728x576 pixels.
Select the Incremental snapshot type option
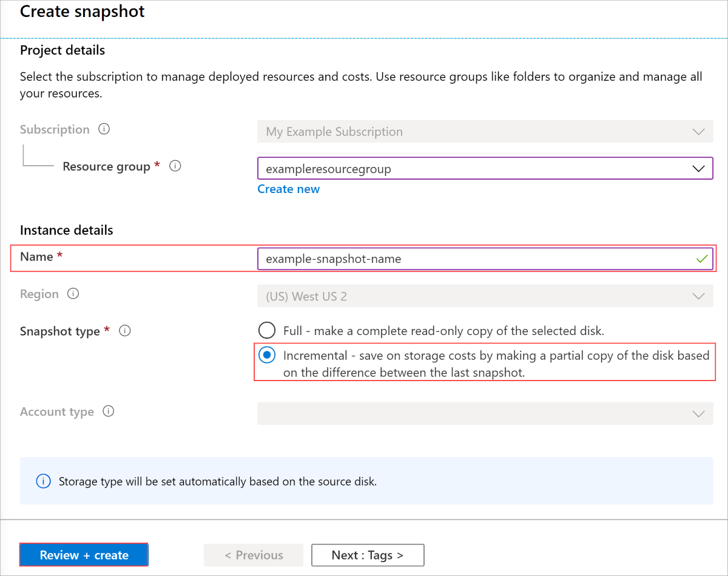coord(267,355)
